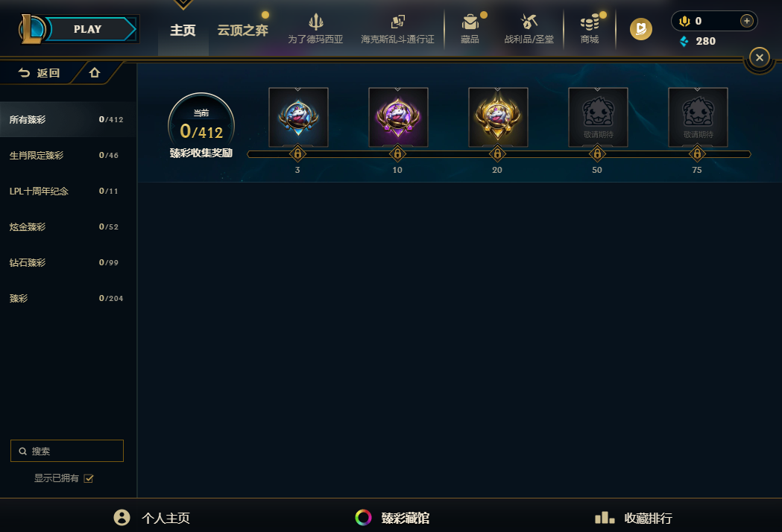Go back with the 返回 button
The width and height of the screenshot is (782, 532).
point(39,73)
